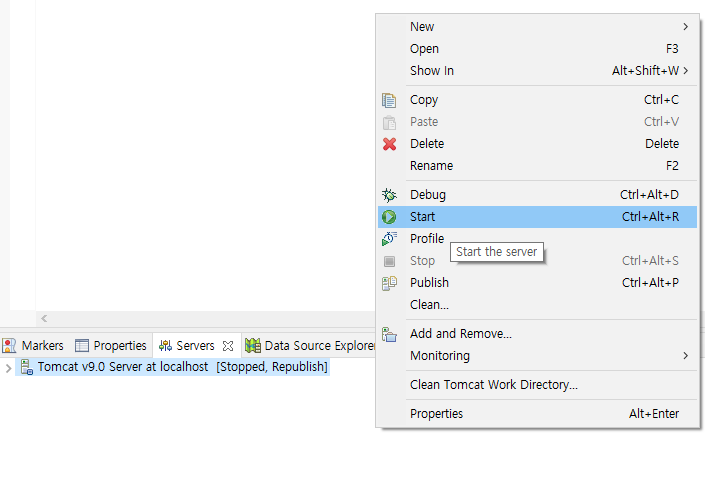Click the green Start play icon
The width and height of the screenshot is (705, 492).
(x=389, y=217)
